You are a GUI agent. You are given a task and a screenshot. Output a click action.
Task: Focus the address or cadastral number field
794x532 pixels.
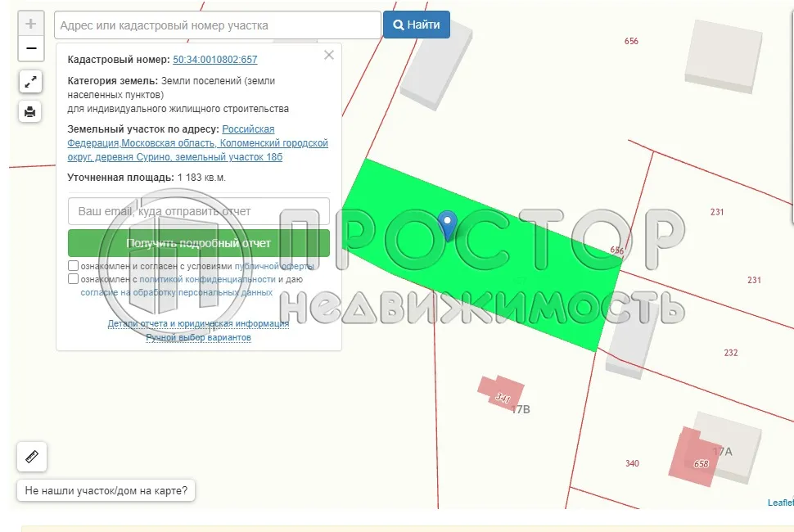[x=218, y=25]
